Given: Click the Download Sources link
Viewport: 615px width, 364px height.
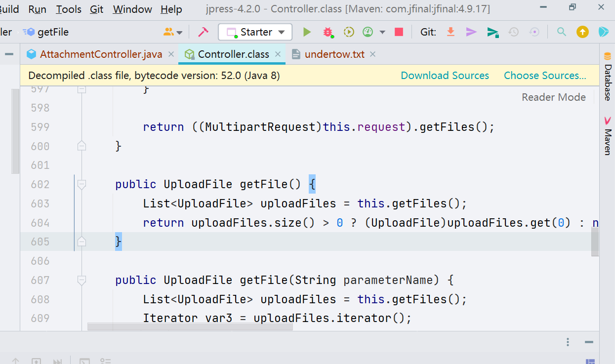Looking at the screenshot, I should pyautogui.click(x=445, y=76).
